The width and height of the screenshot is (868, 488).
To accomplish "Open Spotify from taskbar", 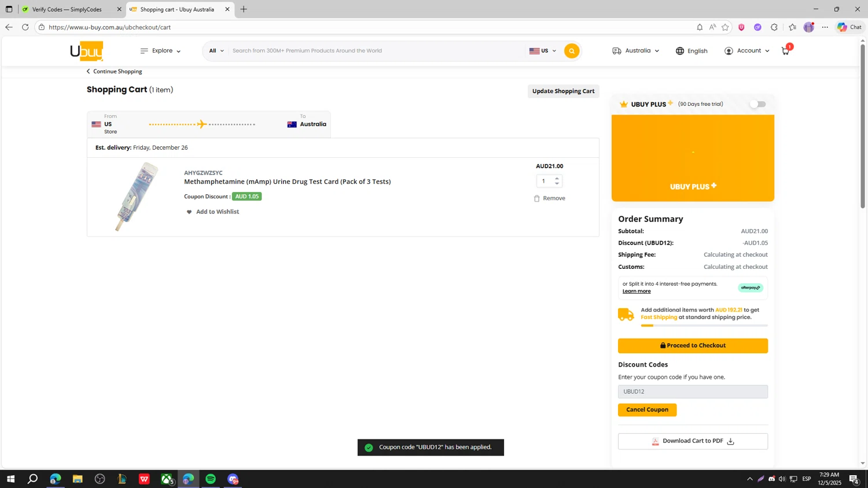I will 211,479.
